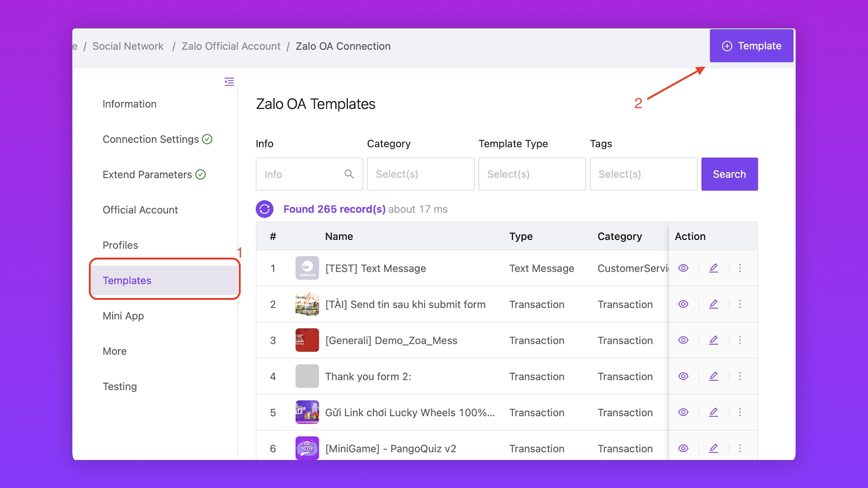View the [TEST] Text Message template
Viewport: 868px width, 488px height.
pos(683,268)
